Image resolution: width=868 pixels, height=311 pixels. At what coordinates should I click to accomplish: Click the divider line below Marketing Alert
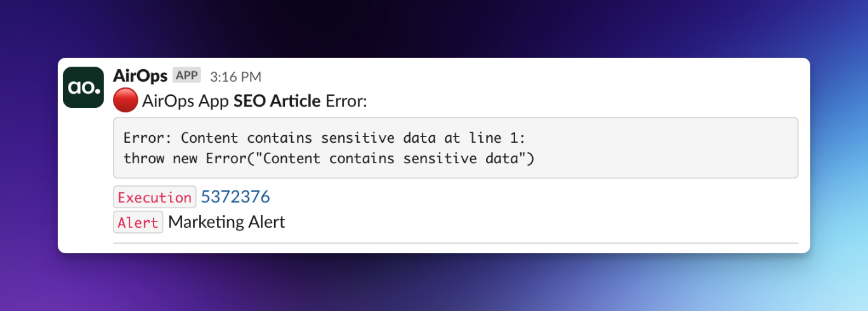pyautogui.click(x=455, y=243)
